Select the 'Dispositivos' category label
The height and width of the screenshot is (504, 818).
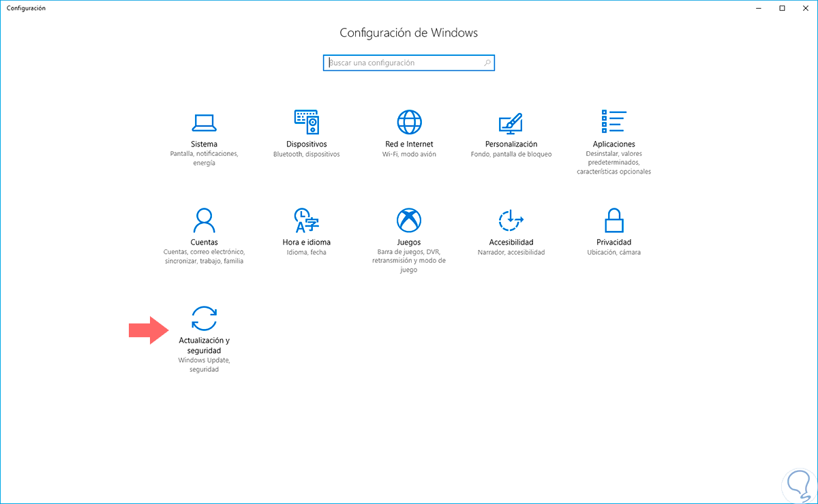point(307,144)
